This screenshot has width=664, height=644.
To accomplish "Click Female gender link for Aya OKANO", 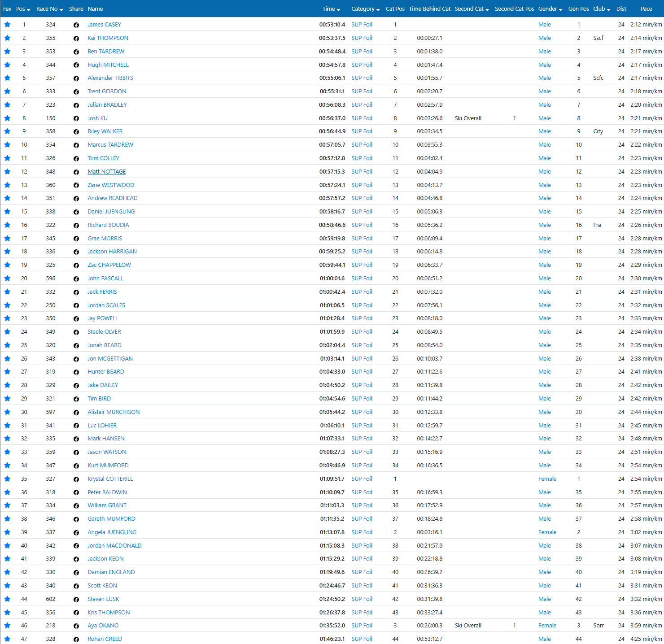I will pyautogui.click(x=547, y=626).
